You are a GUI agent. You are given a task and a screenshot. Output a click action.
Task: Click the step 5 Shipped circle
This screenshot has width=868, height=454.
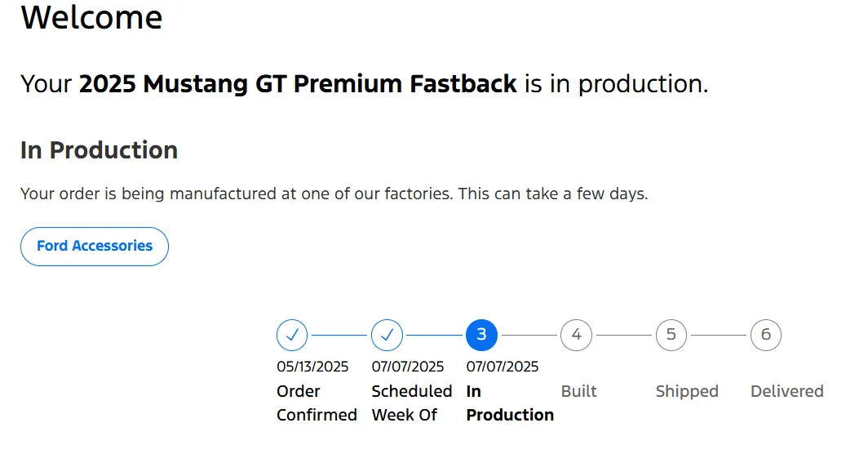671,335
